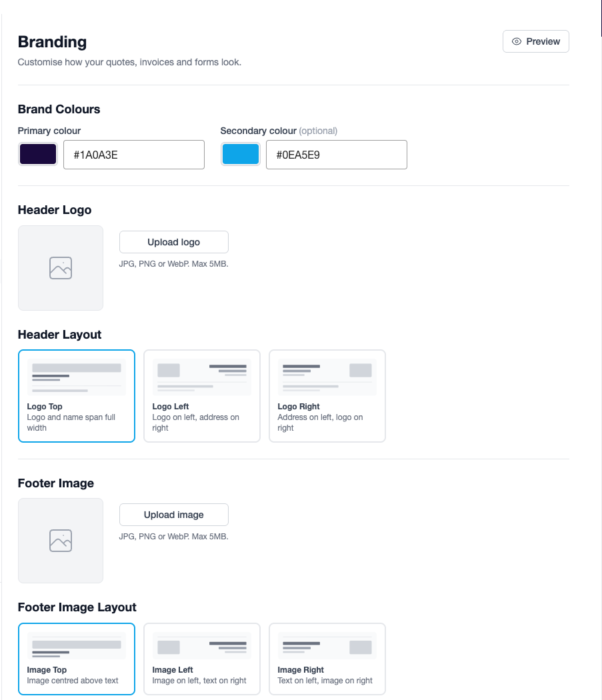Click the Header Logo image placeholder icon
This screenshot has height=700, width=602.
(61, 268)
